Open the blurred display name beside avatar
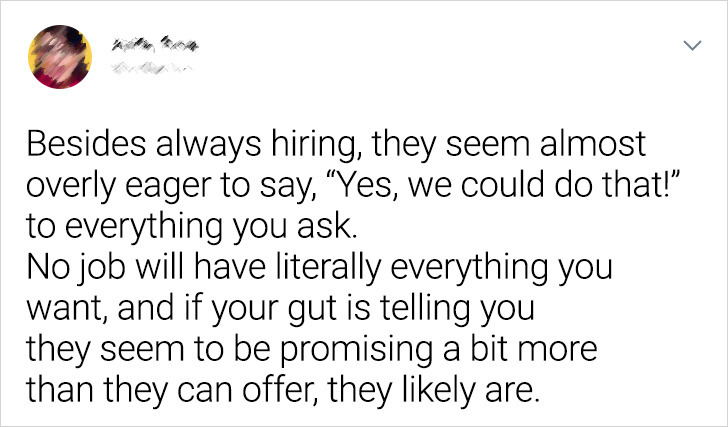The height and width of the screenshot is (427, 728). [154, 46]
